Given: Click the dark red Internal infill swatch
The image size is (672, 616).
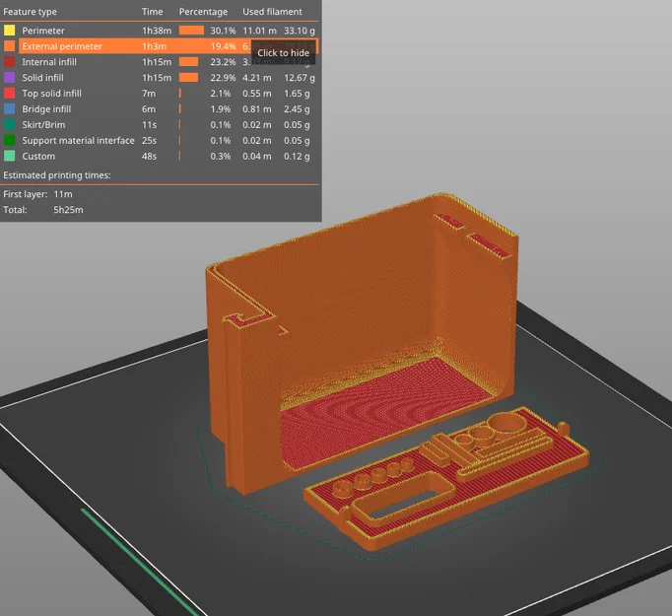Looking at the screenshot, I should coord(10,62).
